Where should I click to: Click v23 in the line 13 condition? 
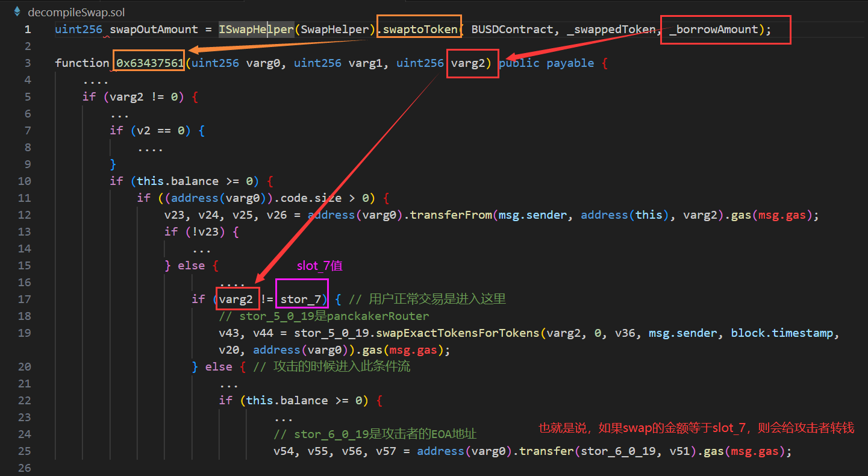[208, 232]
